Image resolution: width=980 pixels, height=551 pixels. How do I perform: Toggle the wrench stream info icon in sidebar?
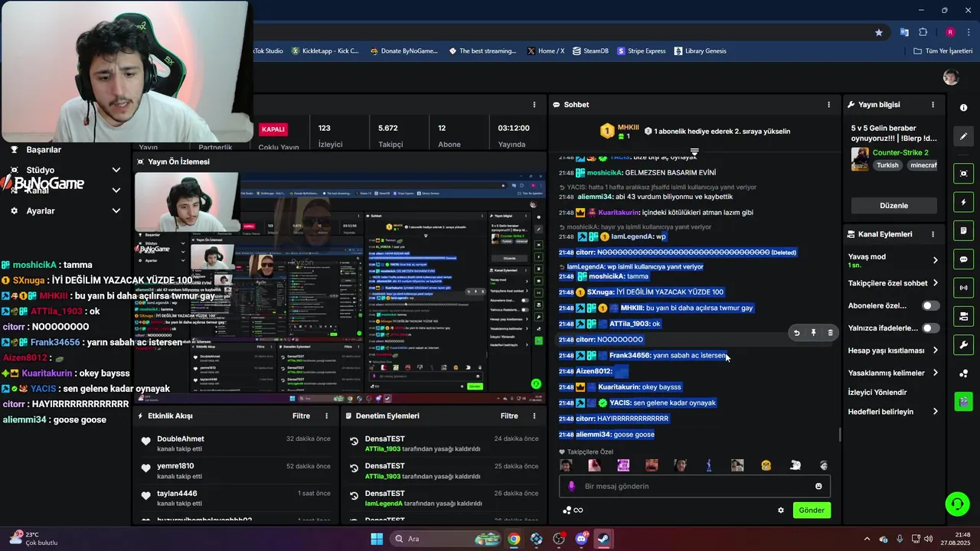[x=964, y=344]
